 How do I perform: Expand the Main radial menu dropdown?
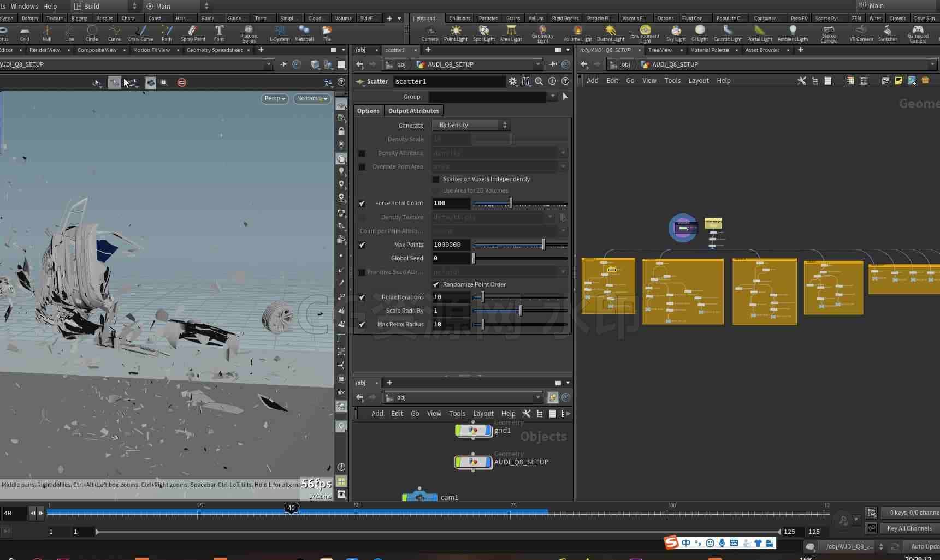tap(177, 6)
